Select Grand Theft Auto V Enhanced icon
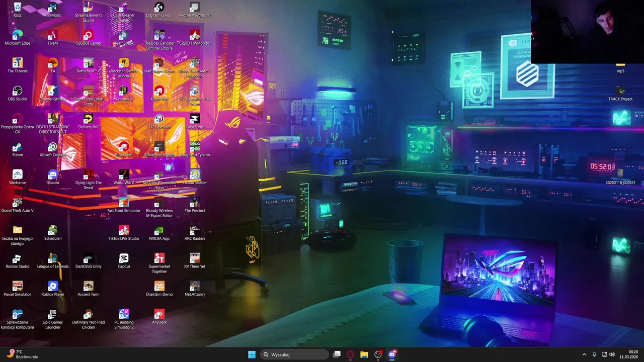 tap(195, 67)
